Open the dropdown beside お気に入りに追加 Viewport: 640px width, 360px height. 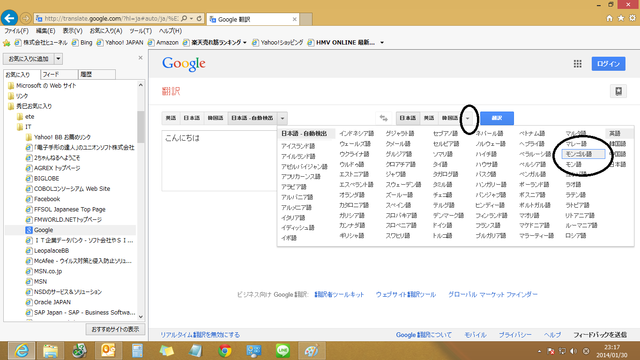[58, 59]
